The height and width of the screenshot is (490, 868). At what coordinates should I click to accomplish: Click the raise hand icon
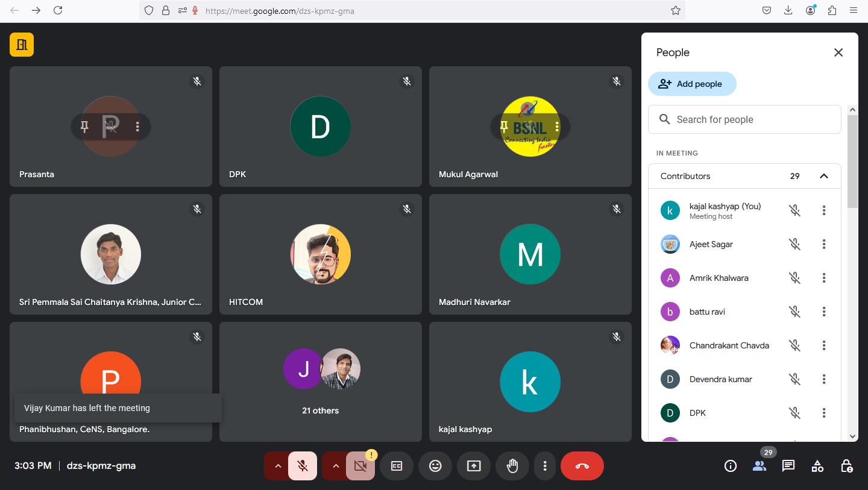(x=512, y=466)
